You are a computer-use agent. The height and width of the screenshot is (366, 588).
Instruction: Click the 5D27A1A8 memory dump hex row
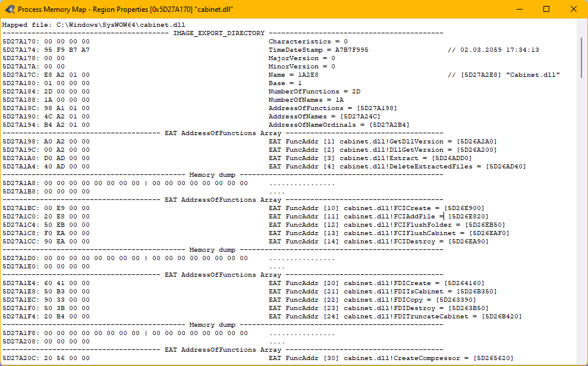tap(125, 183)
